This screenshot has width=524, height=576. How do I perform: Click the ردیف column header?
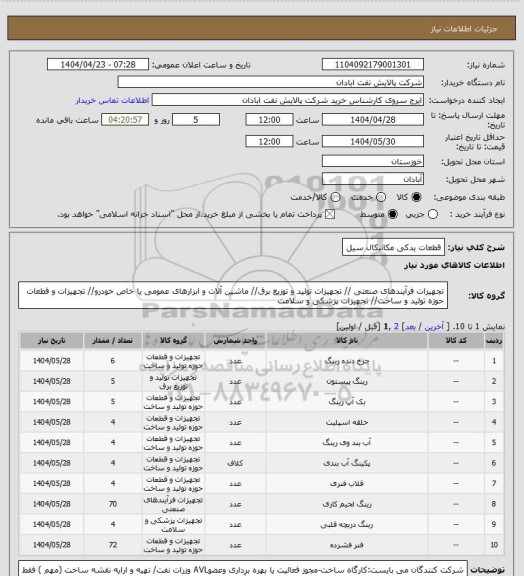(494, 341)
